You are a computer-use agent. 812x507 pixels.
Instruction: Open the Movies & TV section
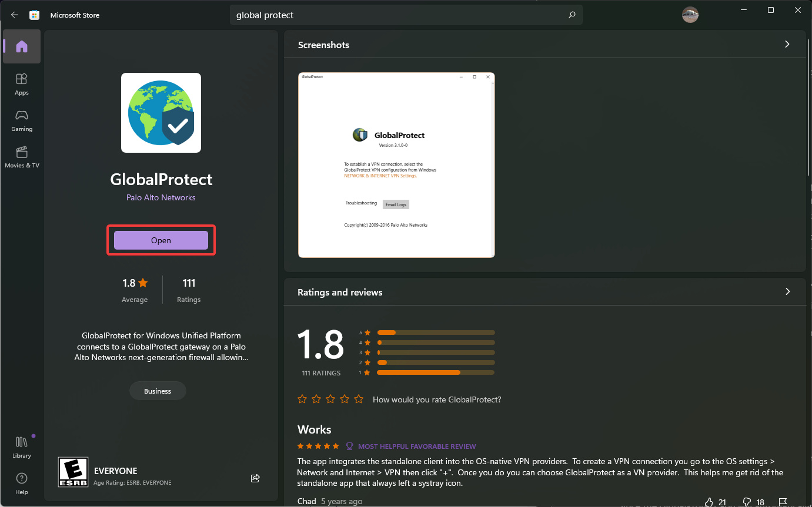pos(22,156)
